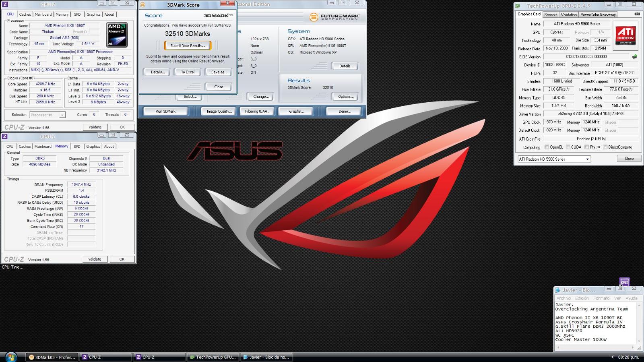Toggle the CUDA checkbox
This screenshot has height=362, width=644.
click(568, 147)
